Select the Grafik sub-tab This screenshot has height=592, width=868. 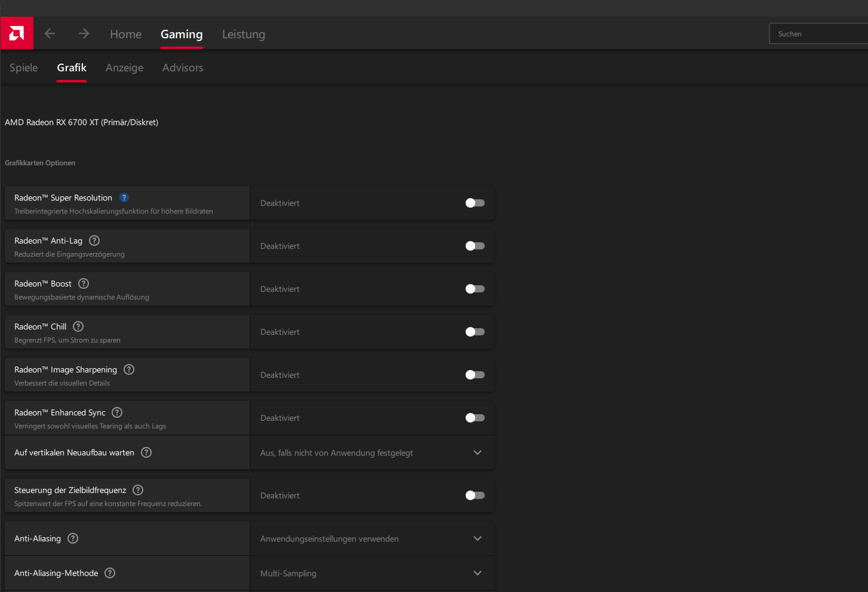pos(72,67)
